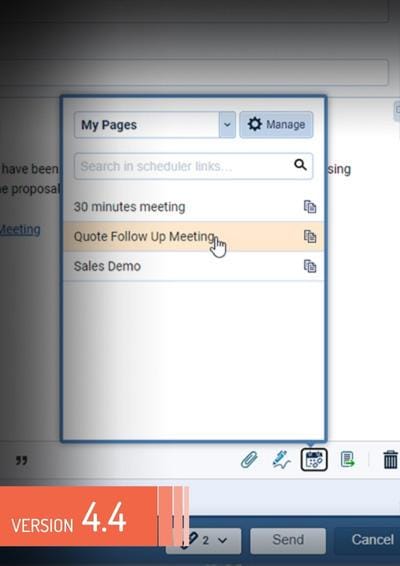The height and width of the screenshot is (566, 400).
Task: Expand the My Pages dropdown arrow
Action: click(x=227, y=125)
